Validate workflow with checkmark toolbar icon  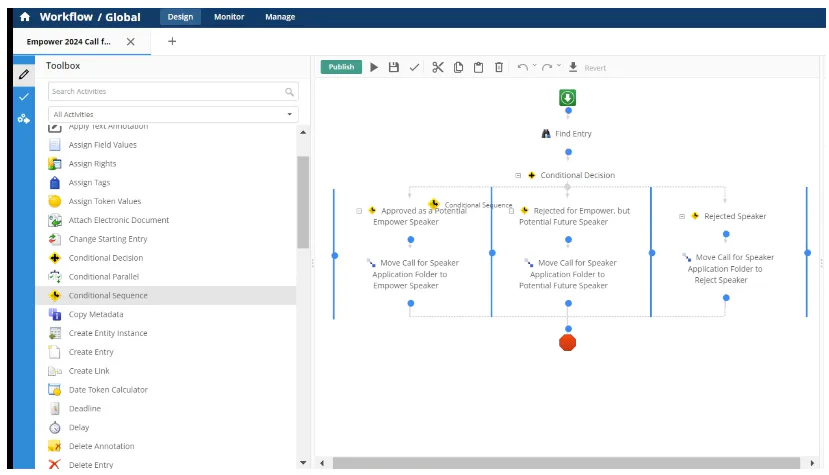click(414, 67)
